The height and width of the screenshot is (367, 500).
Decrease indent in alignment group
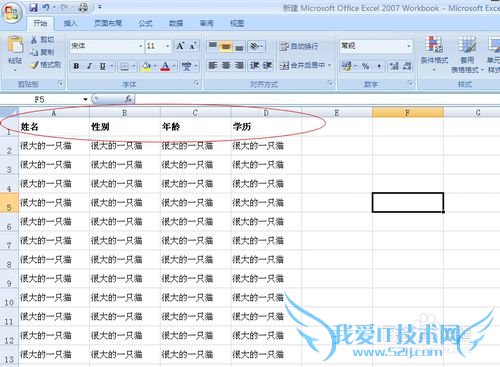tap(255, 66)
